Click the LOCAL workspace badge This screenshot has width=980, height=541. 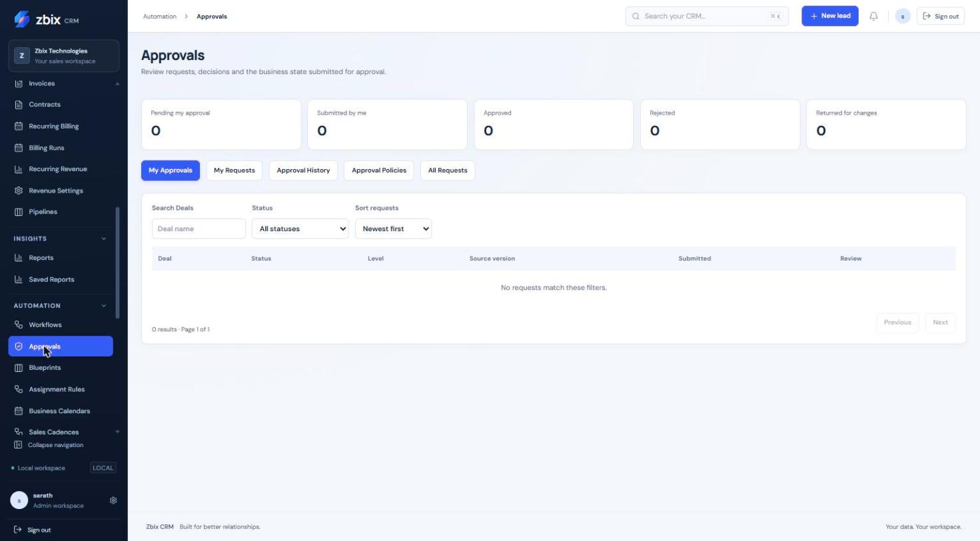103,468
